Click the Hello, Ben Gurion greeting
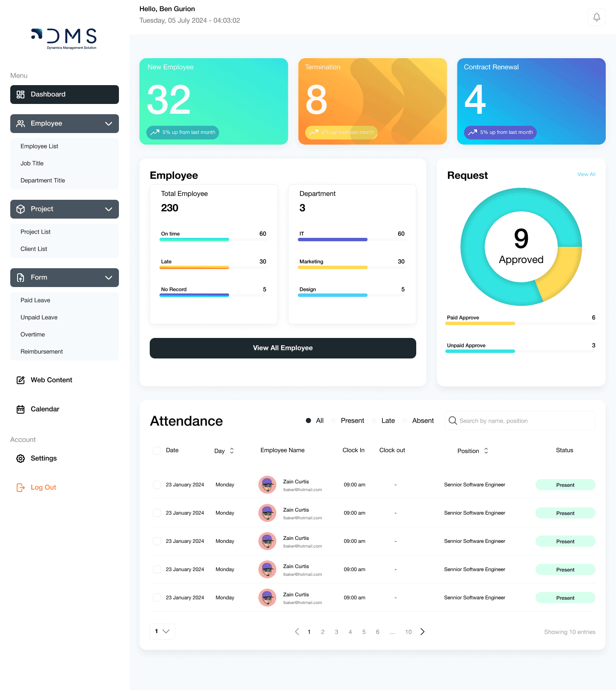616x690 pixels. tap(167, 9)
